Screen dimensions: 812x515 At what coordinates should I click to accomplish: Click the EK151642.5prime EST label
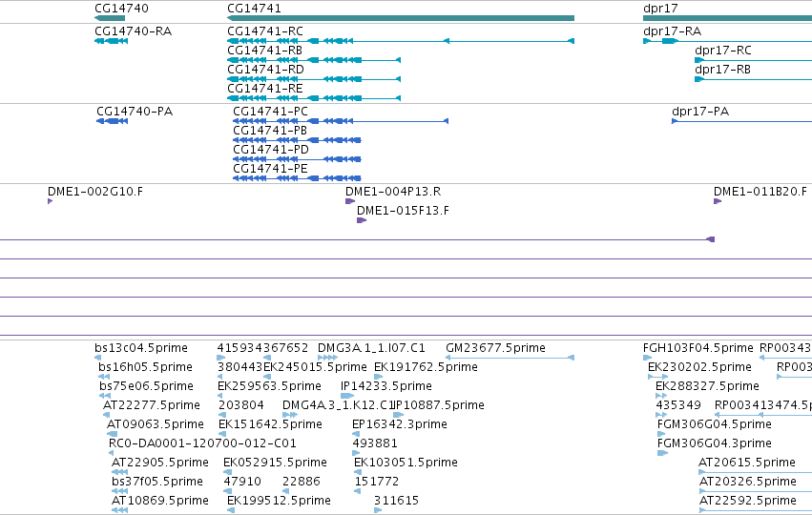[x=270, y=424]
